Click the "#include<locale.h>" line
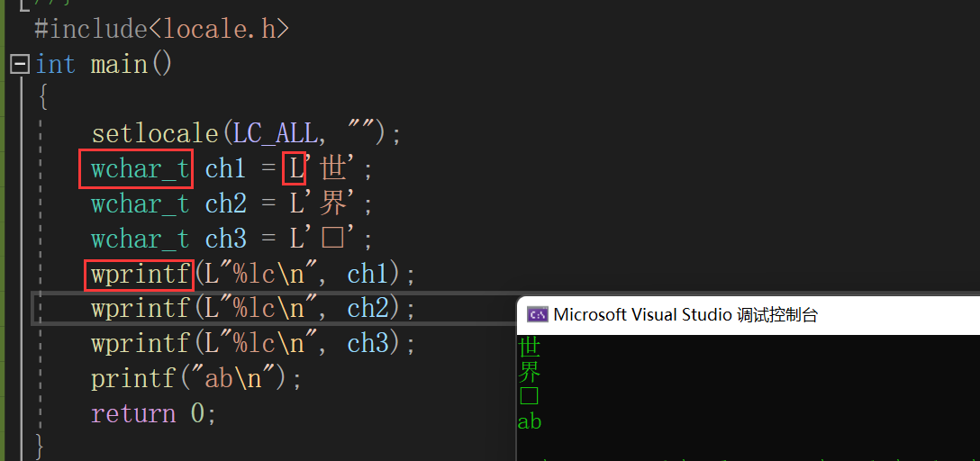 pyautogui.click(x=162, y=29)
